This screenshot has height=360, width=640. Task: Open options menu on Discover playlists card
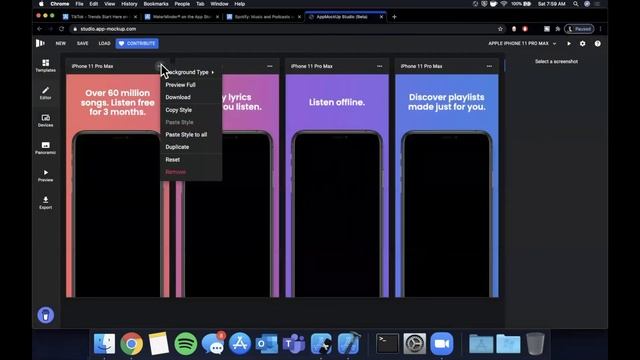489,66
